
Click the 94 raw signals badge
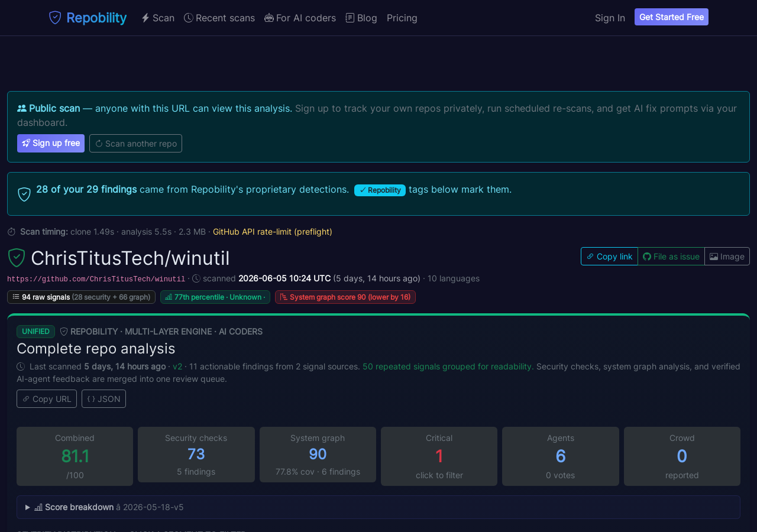coord(81,297)
